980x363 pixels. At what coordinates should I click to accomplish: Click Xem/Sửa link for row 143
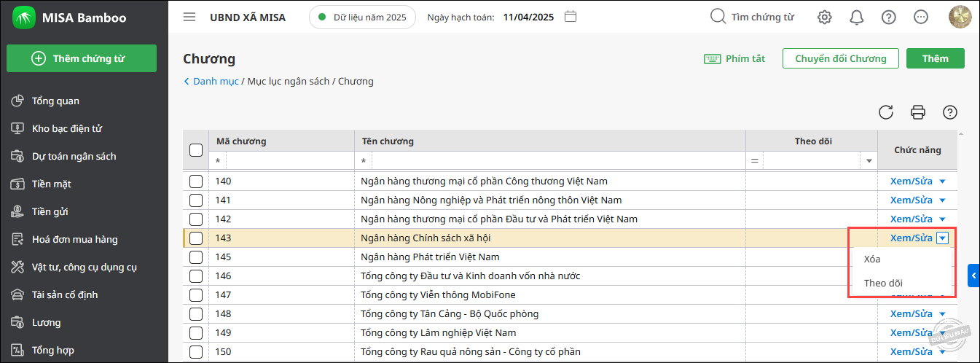tap(912, 238)
